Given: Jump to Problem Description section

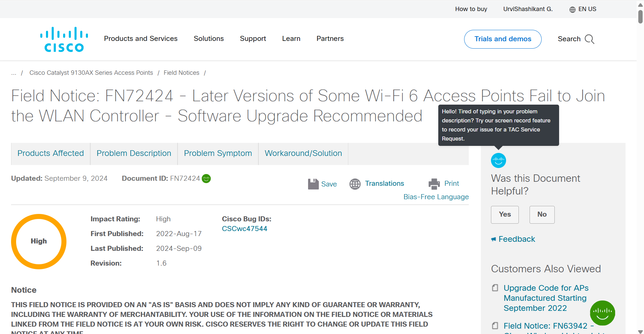Looking at the screenshot, I should pyautogui.click(x=134, y=154).
